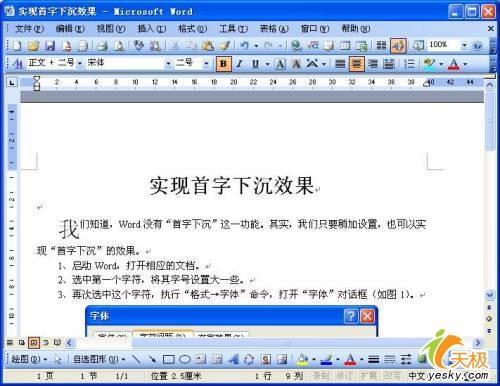The image size is (500, 386).
Task: Expand the font size 二号 dropdown
Action: 207,63
